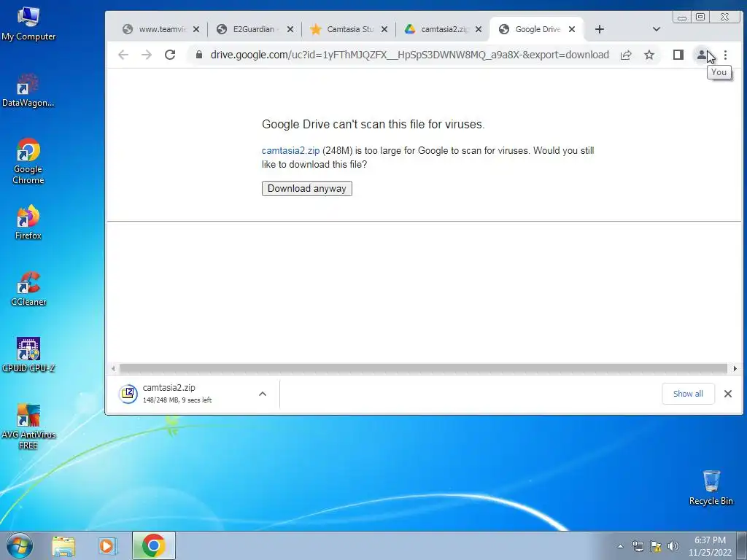
Task: Open Action Center flag icon
Action: (656, 546)
